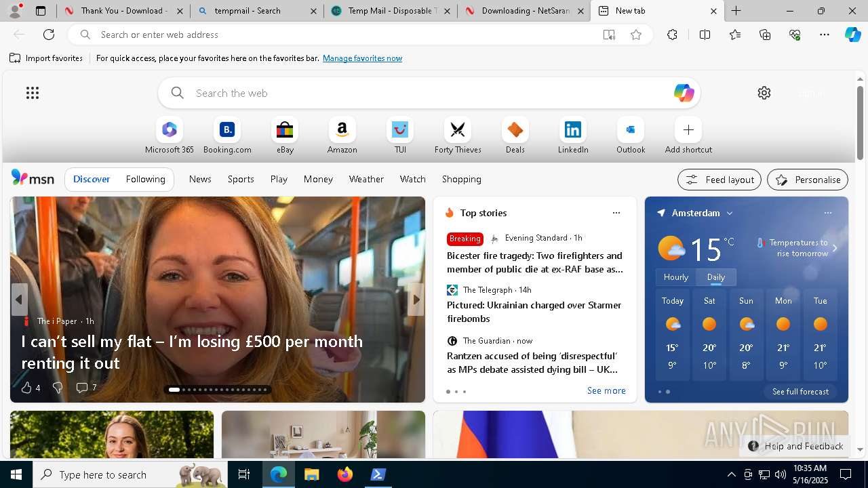The width and height of the screenshot is (868, 488).
Task: Open Help and Feedback
Action: [x=795, y=446]
